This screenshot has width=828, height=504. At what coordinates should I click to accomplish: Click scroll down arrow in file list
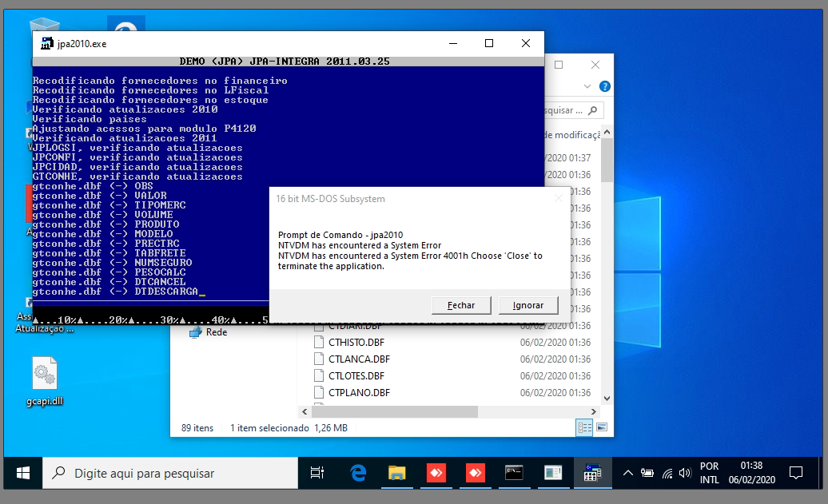[607, 398]
